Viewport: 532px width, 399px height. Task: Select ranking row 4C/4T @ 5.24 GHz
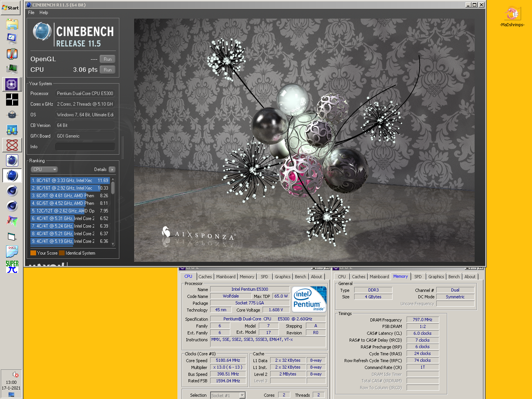click(x=70, y=226)
